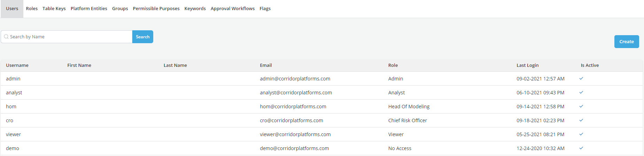Open the admin user row
Image resolution: width=644 pixels, height=156 pixels.
13,79
